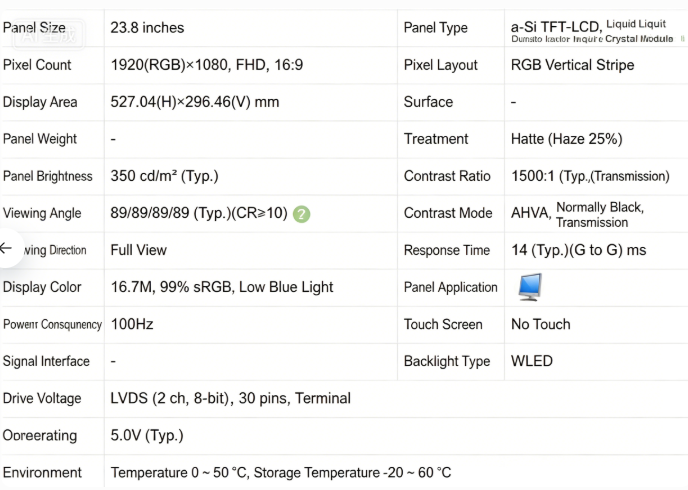Click the WLED backlight type value
Viewport: 688px width, 490px height.
(531, 361)
